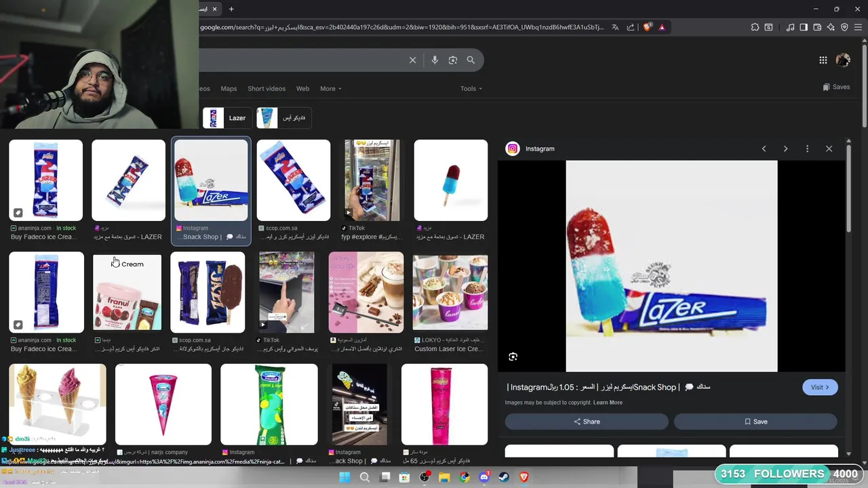Open OBS Studio from taskbar
868x488 pixels.
point(425,477)
